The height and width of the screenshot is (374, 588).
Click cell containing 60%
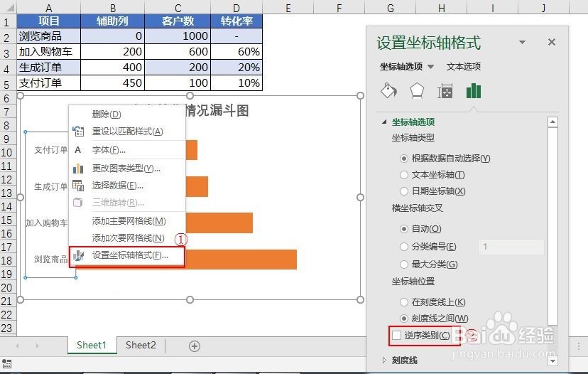(236, 51)
